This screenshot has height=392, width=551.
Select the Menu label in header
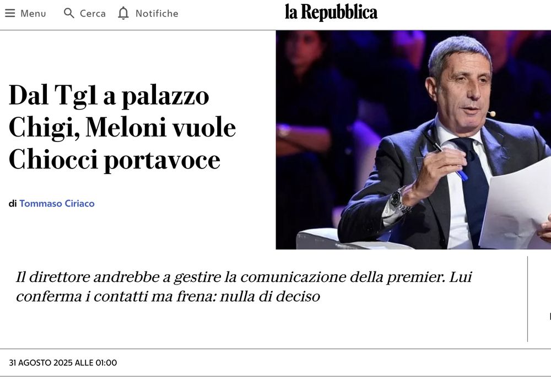pos(34,13)
